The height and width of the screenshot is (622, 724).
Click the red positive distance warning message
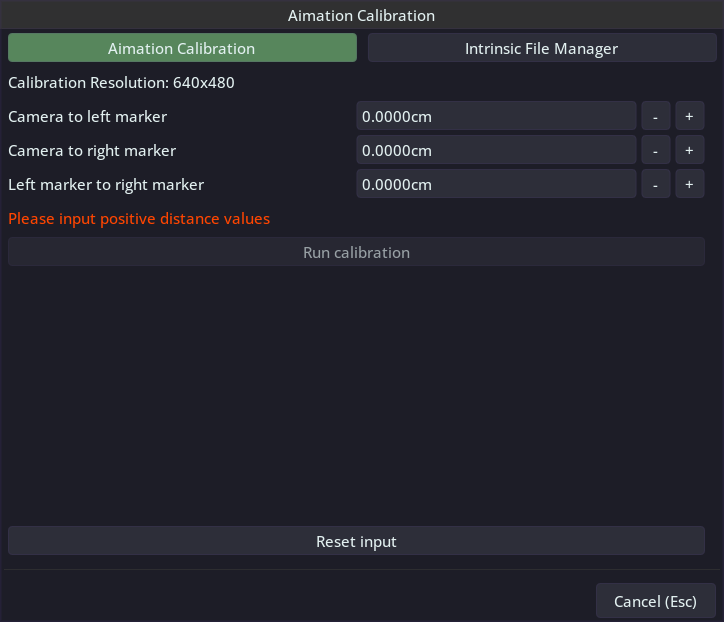point(139,219)
